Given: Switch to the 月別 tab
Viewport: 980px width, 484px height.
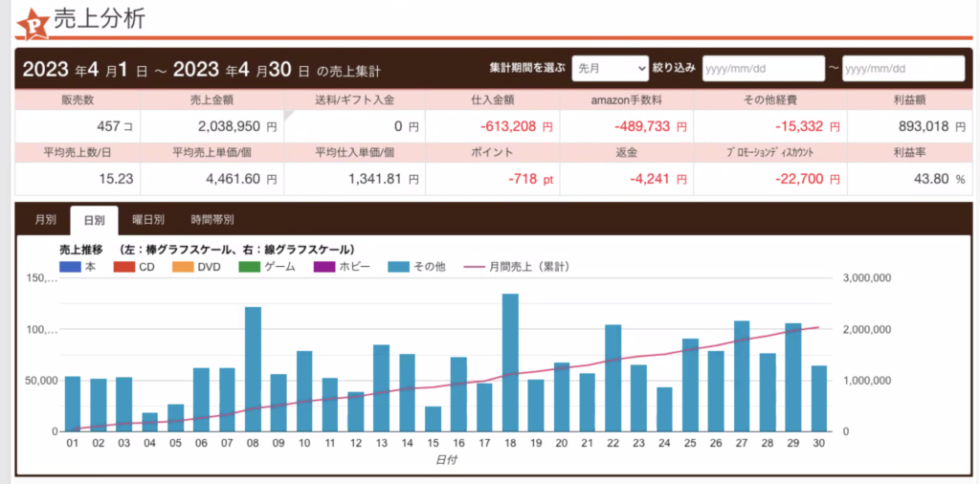Looking at the screenshot, I should pos(45,220).
